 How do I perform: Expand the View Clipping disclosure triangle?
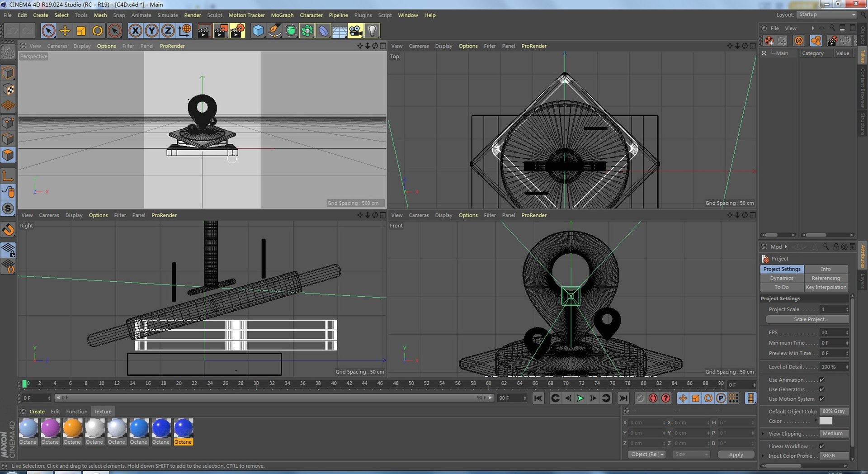[764, 434]
